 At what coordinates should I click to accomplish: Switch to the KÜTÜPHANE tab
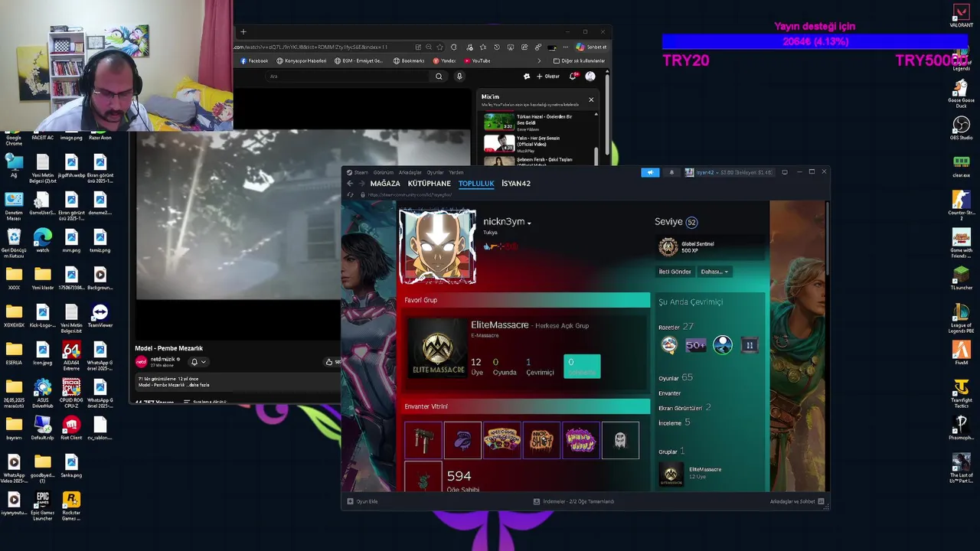(x=430, y=184)
